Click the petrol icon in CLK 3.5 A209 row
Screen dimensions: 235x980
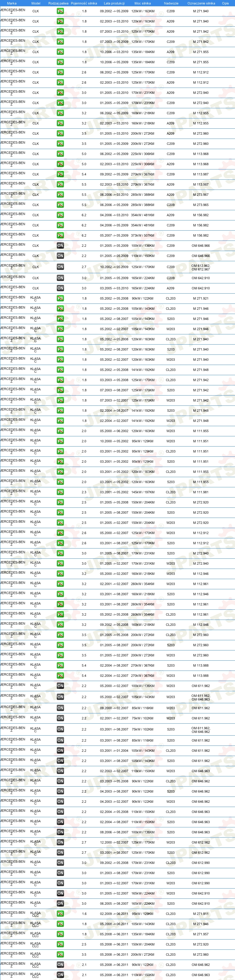click(x=60, y=133)
